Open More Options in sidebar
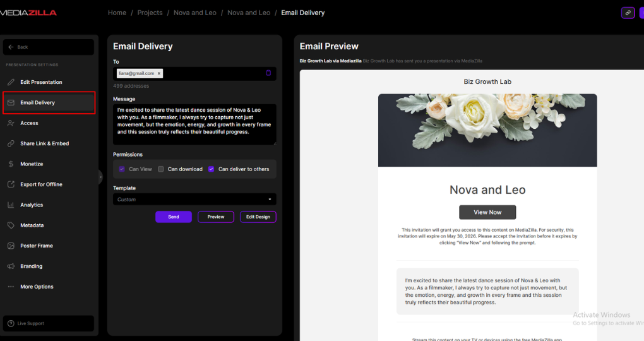Image resolution: width=644 pixels, height=341 pixels. (49, 287)
